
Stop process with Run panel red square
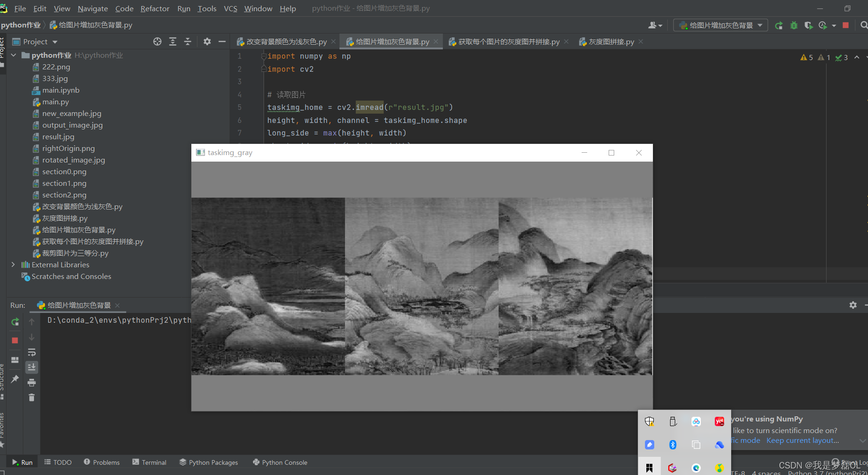pos(15,340)
